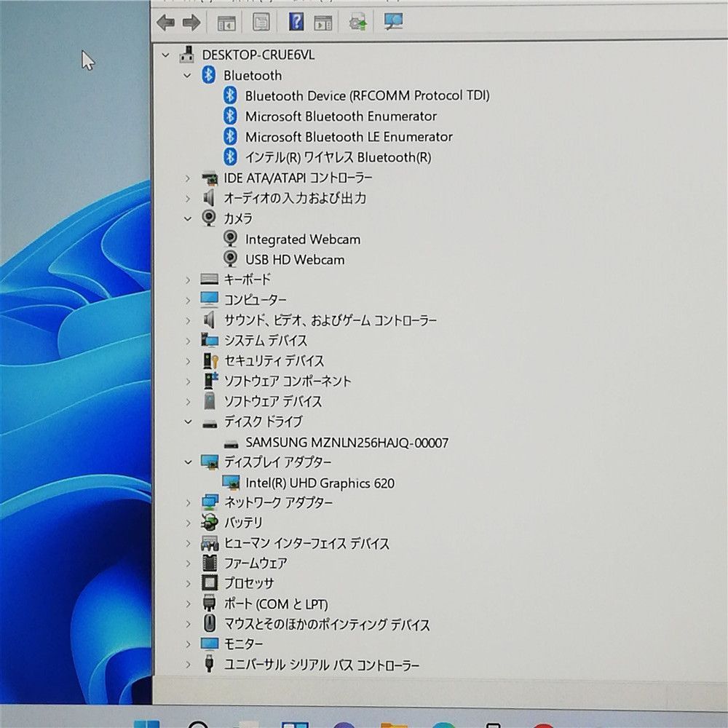Screen dimensions: 728x728
Task: Select the サウンド、ビデオ、およびゲーム コントローラー row
Action: tap(330, 320)
